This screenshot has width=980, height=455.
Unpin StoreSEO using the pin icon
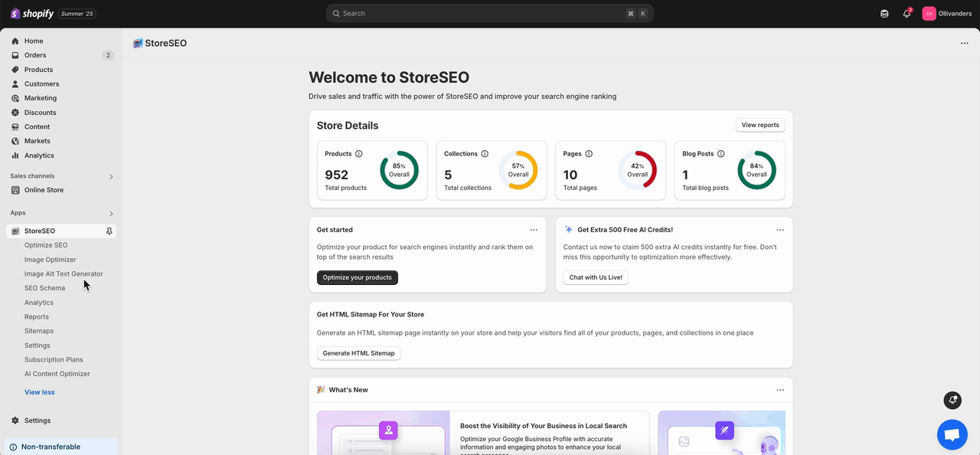pos(109,231)
